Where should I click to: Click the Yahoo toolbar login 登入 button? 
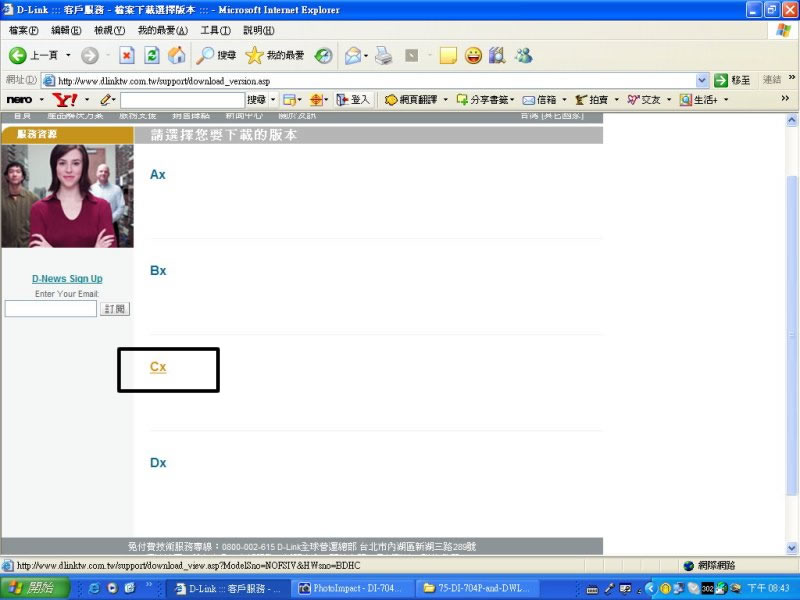coord(353,99)
